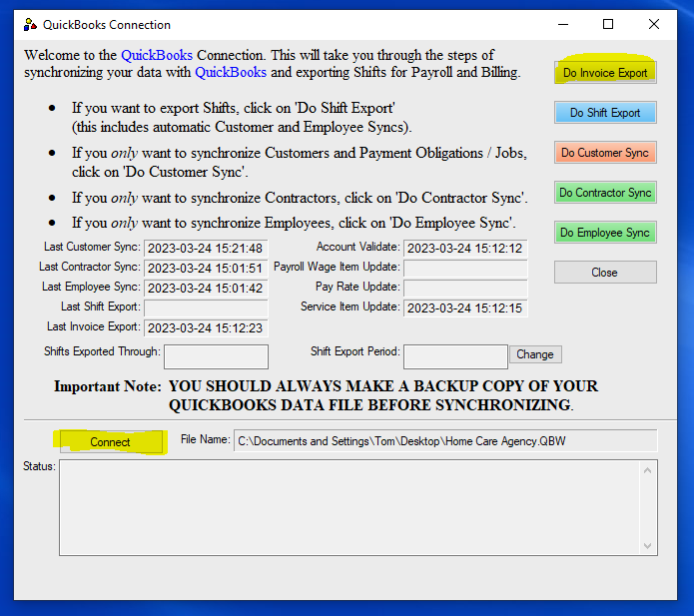Click the 'File Name:' label
This screenshot has width=694, height=616.
coord(206,439)
